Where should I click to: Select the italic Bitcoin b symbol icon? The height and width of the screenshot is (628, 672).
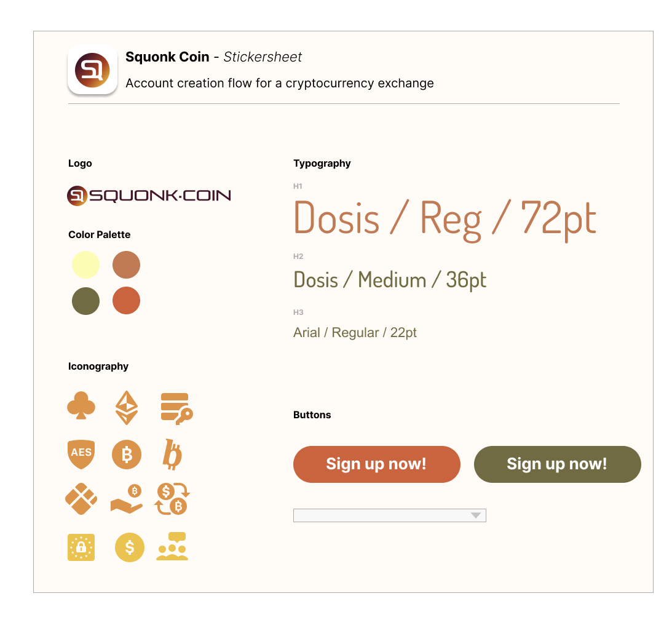[x=172, y=455]
